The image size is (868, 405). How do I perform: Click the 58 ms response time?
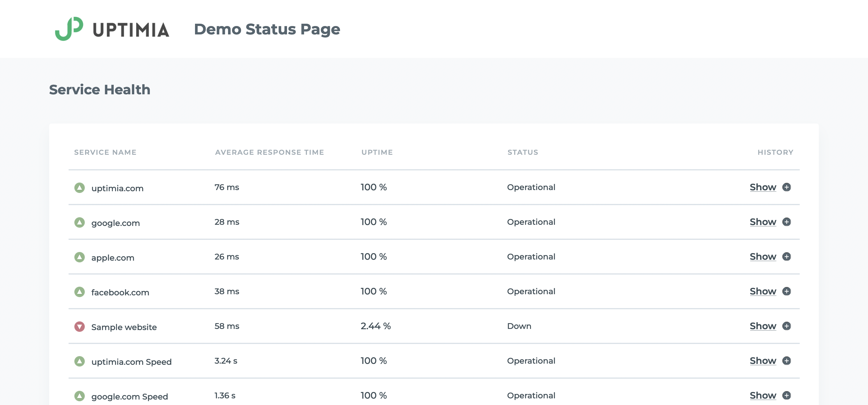pyautogui.click(x=227, y=326)
